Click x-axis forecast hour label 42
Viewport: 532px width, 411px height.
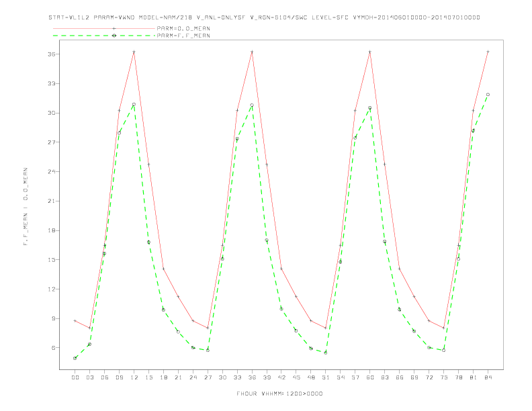(x=281, y=377)
